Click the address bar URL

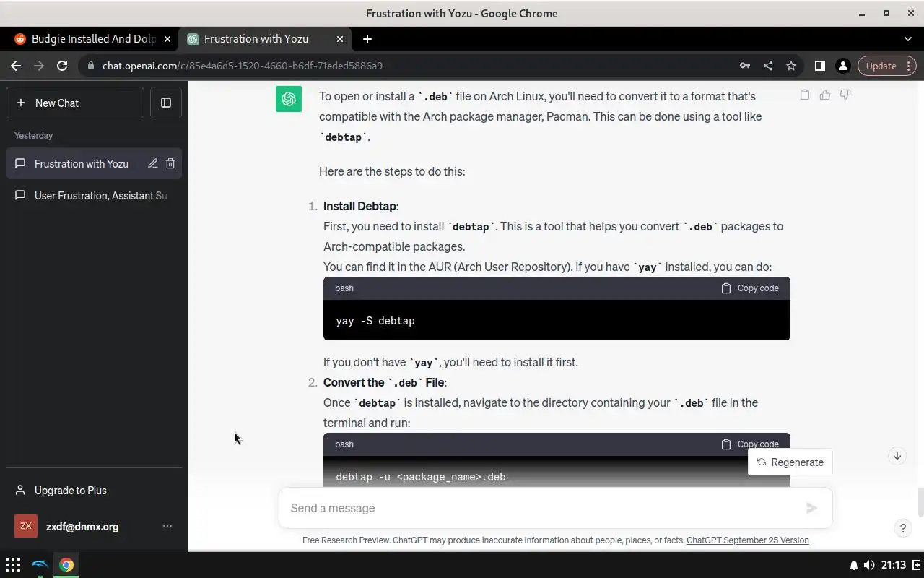point(243,66)
